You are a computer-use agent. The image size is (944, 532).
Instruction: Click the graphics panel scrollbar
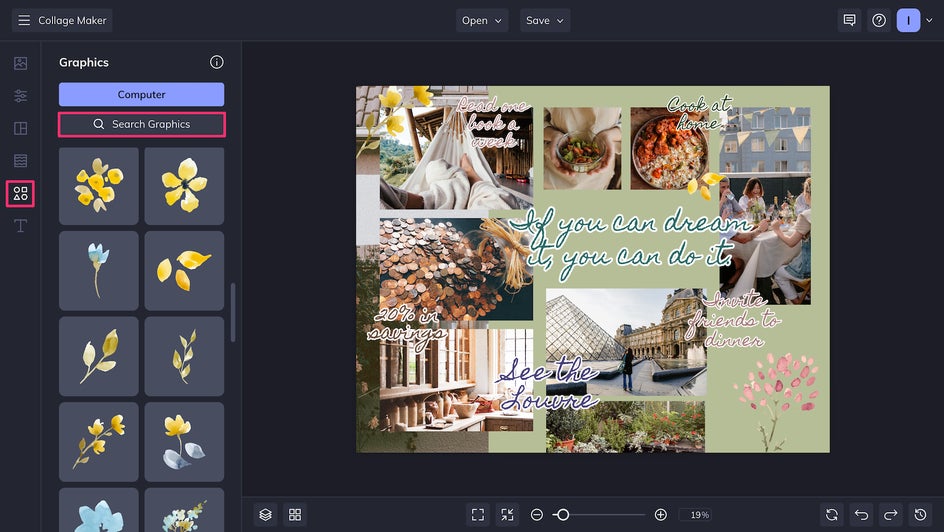click(x=233, y=312)
